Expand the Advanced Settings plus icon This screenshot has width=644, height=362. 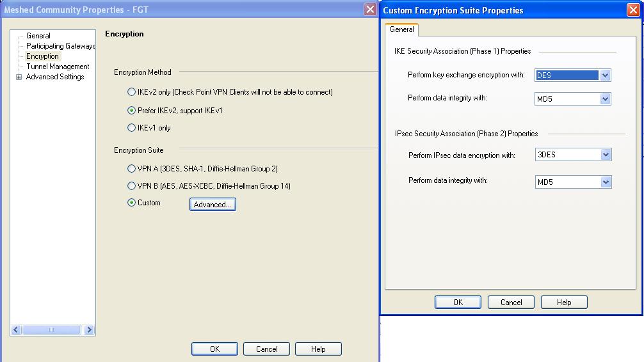tap(19, 77)
